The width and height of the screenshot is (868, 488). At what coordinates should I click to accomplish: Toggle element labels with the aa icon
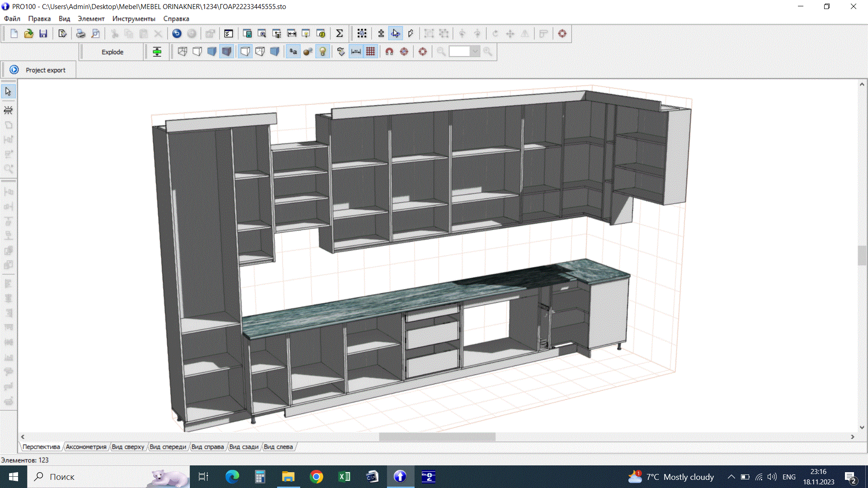(292, 52)
